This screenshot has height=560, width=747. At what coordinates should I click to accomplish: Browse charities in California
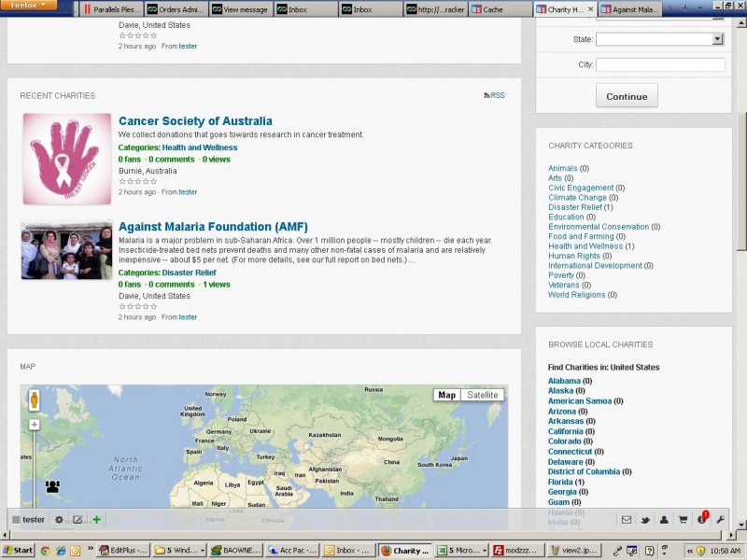point(565,431)
